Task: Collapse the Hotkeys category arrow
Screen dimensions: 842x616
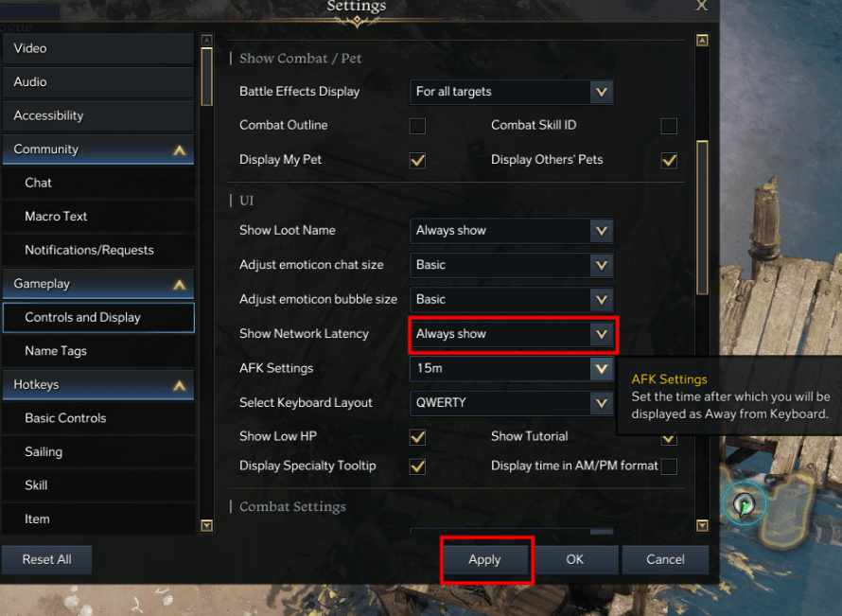Action: point(179,385)
